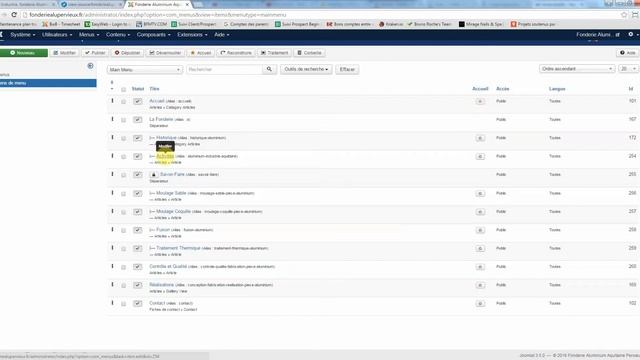640x360 pixels.
Task: Click the drag handle of the Accueil row
Action: [112, 100]
